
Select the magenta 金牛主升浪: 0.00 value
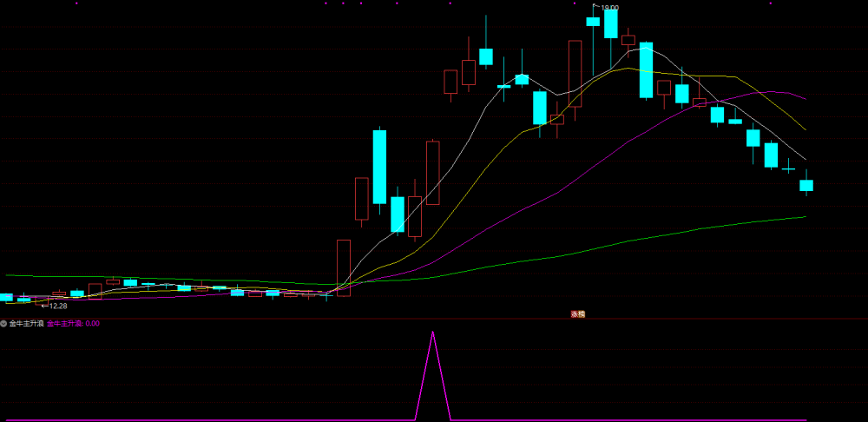(73, 323)
